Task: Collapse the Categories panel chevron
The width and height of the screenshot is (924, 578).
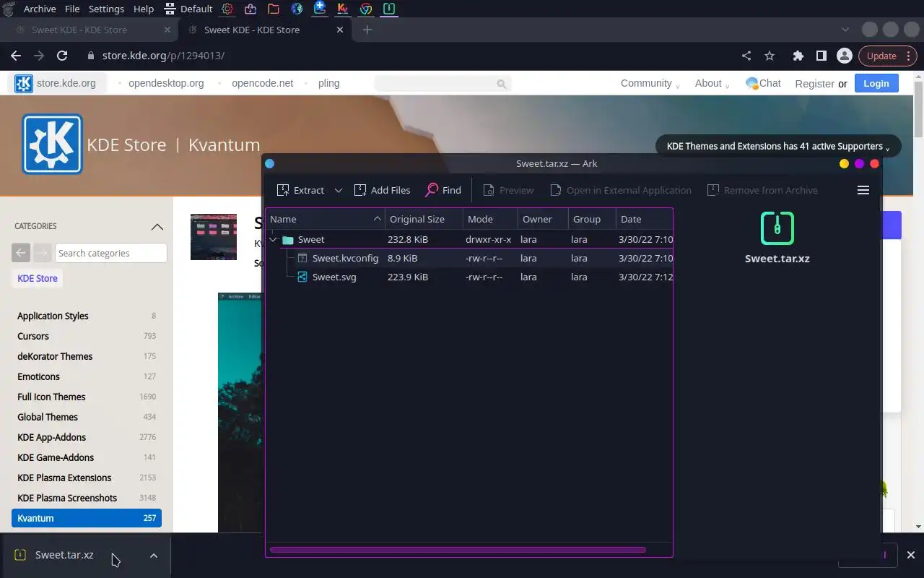Action: coord(157,226)
